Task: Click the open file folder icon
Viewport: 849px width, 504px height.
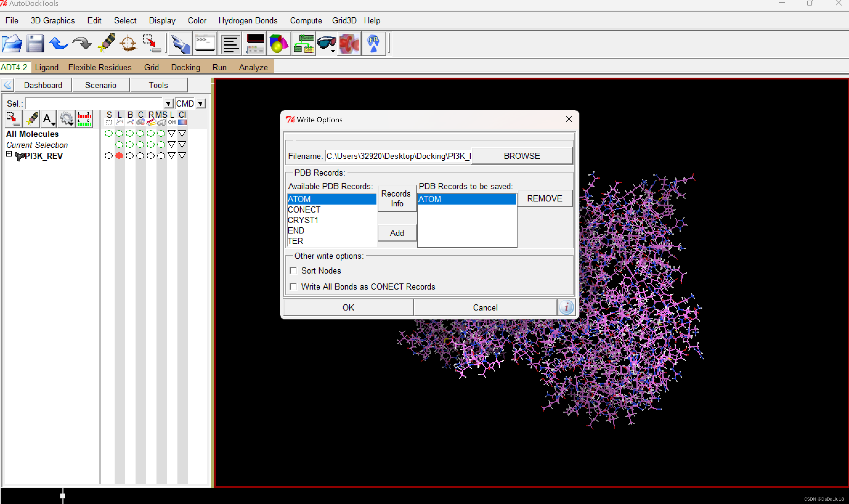Action: click(x=12, y=43)
